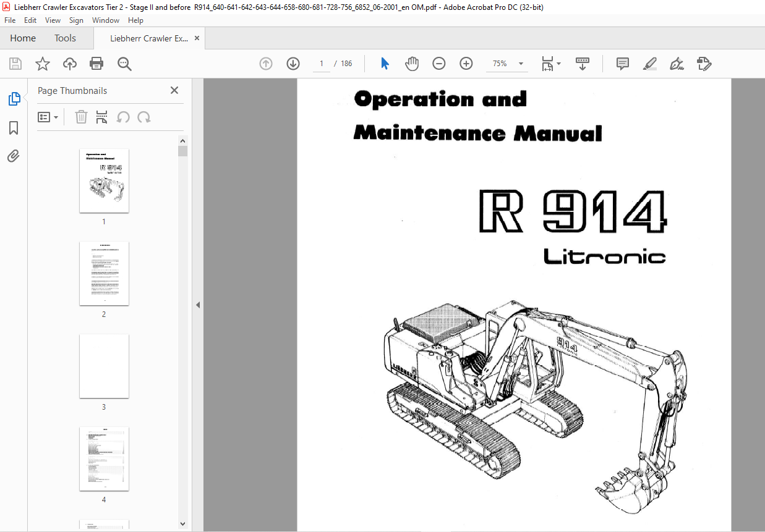Click the thumbnails scrollbar down arrow
The height and width of the screenshot is (532, 765).
pyautogui.click(x=182, y=523)
